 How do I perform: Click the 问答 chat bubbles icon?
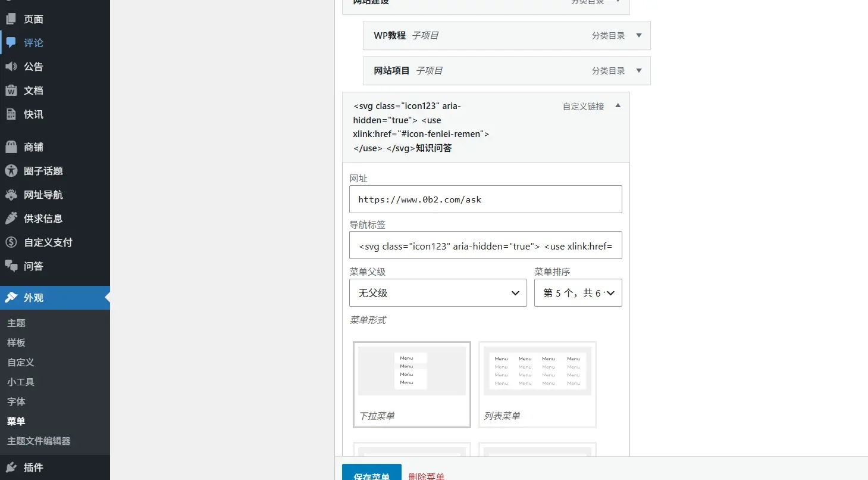[11, 266]
